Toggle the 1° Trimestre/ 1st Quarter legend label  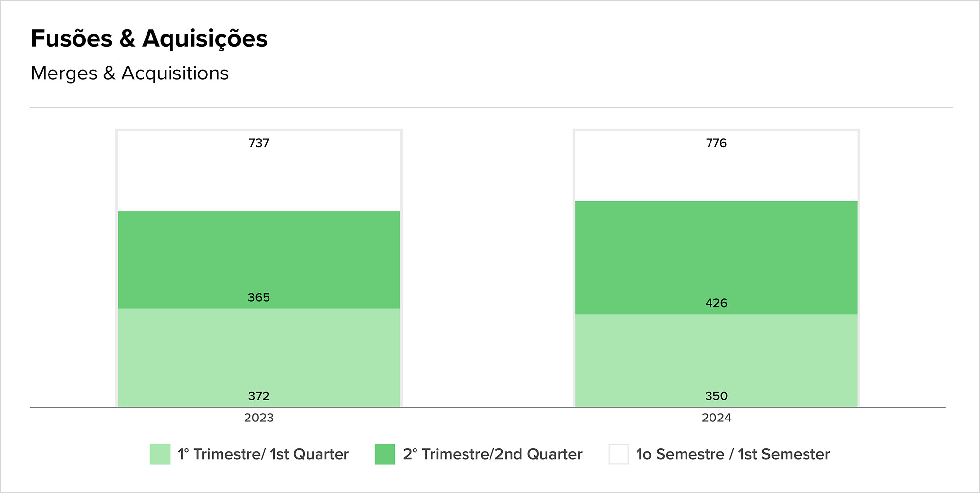point(263,454)
